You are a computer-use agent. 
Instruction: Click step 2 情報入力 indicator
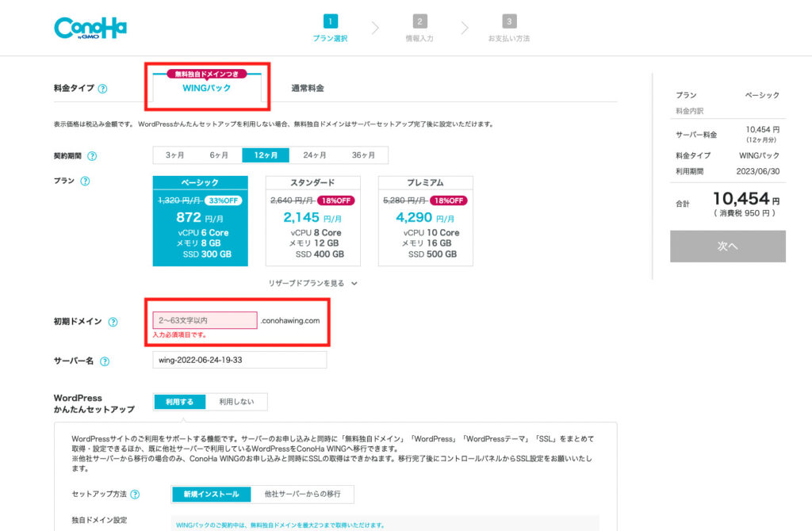tap(419, 28)
